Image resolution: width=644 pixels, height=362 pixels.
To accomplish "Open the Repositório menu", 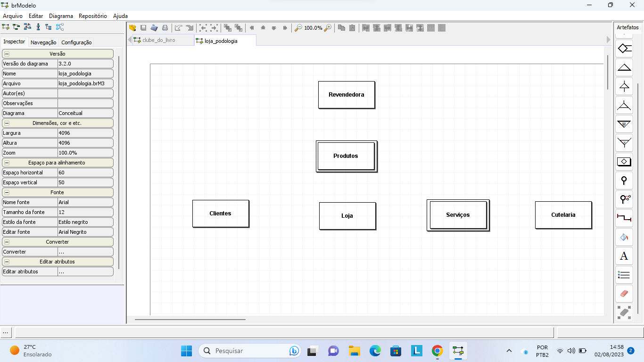I will 93,16.
